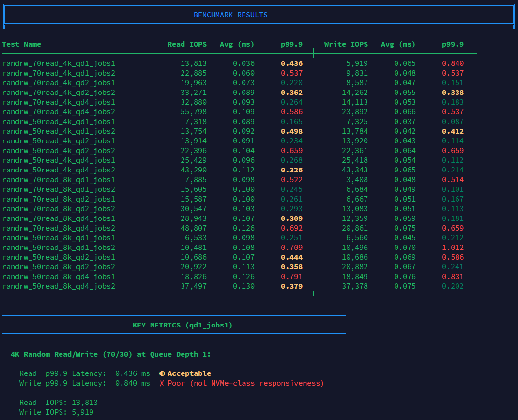Click the red X Poor status icon
Viewport: 518px width, 420px height.
162,383
